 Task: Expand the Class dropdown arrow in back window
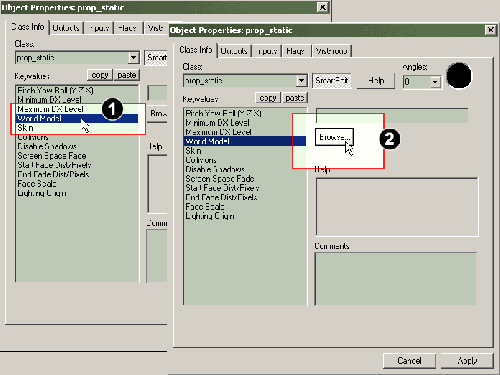pos(133,58)
